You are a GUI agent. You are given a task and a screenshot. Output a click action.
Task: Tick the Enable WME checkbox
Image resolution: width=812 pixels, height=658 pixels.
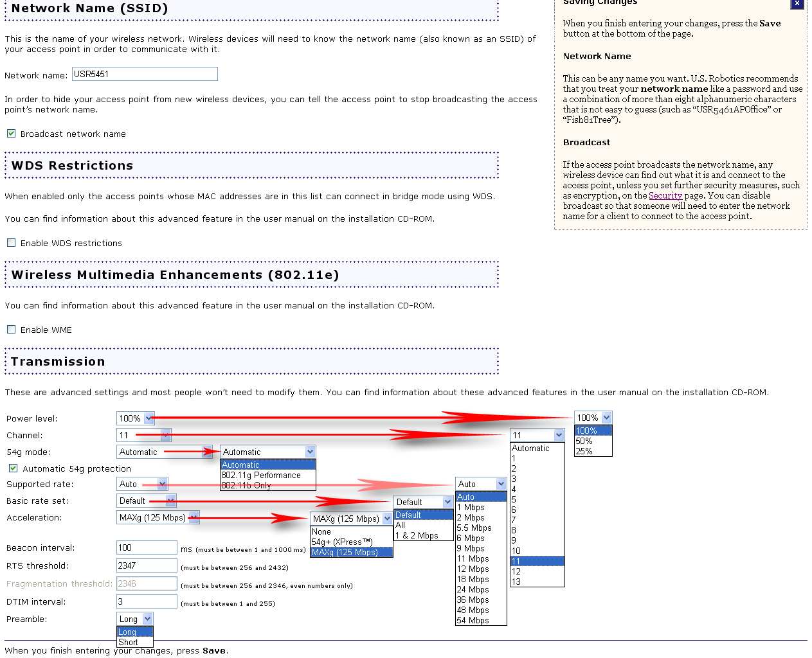click(x=11, y=330)
